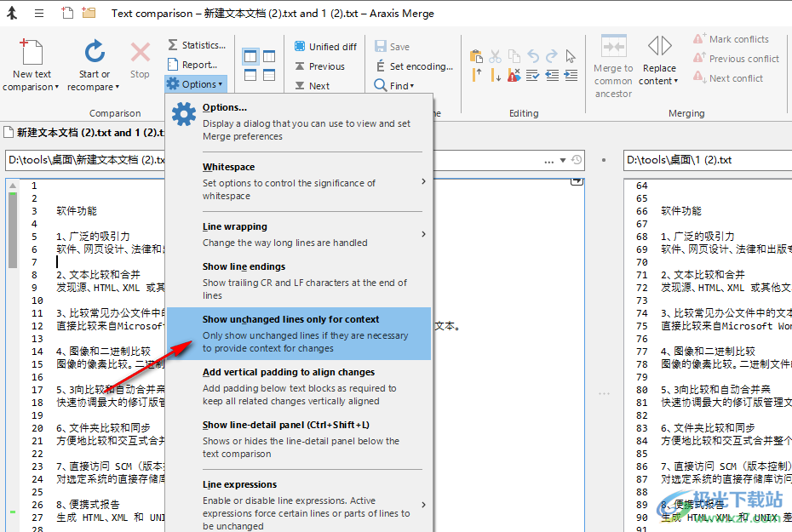Open the Report dialog from the ribbon

tap(192, 65)
